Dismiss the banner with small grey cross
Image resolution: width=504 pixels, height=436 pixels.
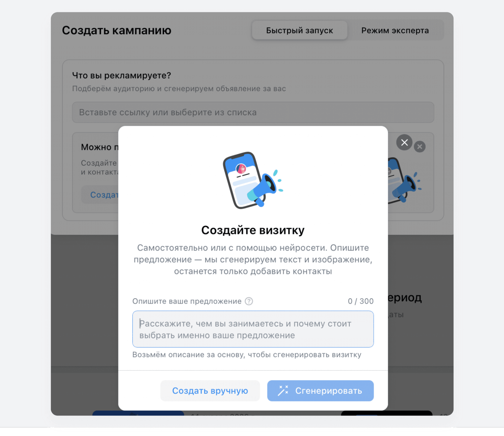point(420,147)
